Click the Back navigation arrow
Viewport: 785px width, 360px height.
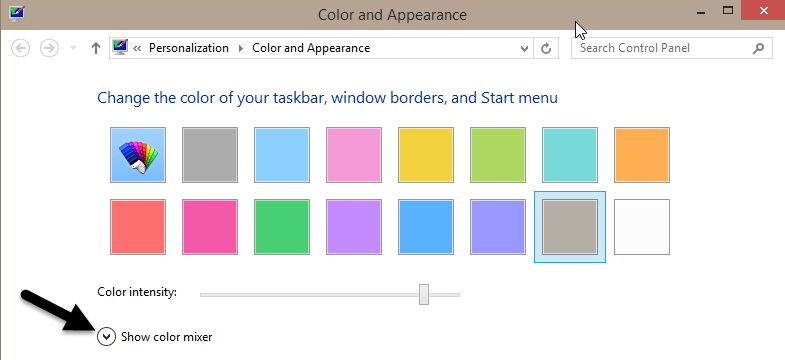tap(21, 49)
